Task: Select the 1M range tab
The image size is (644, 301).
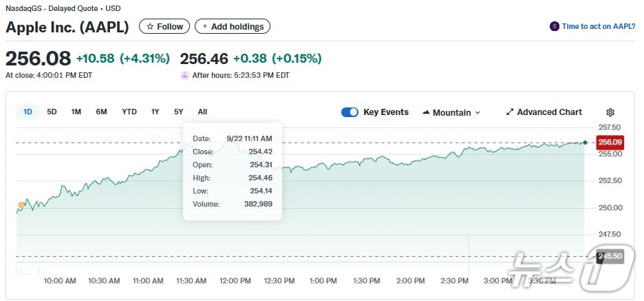Action: pyautogui.click(x=76, y=112)
